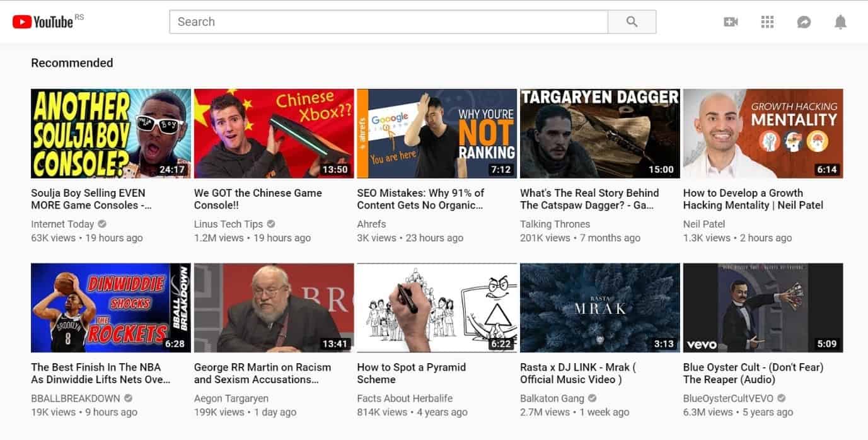Image resolution: width=868 pixels, height=440 pixels.
Task: Open title 'How to Spot a Pyramid Scheme'
Action: tap(412, 373)
